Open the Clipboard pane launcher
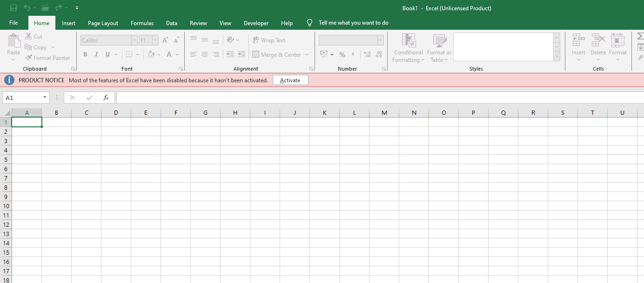 pos(73,69)
